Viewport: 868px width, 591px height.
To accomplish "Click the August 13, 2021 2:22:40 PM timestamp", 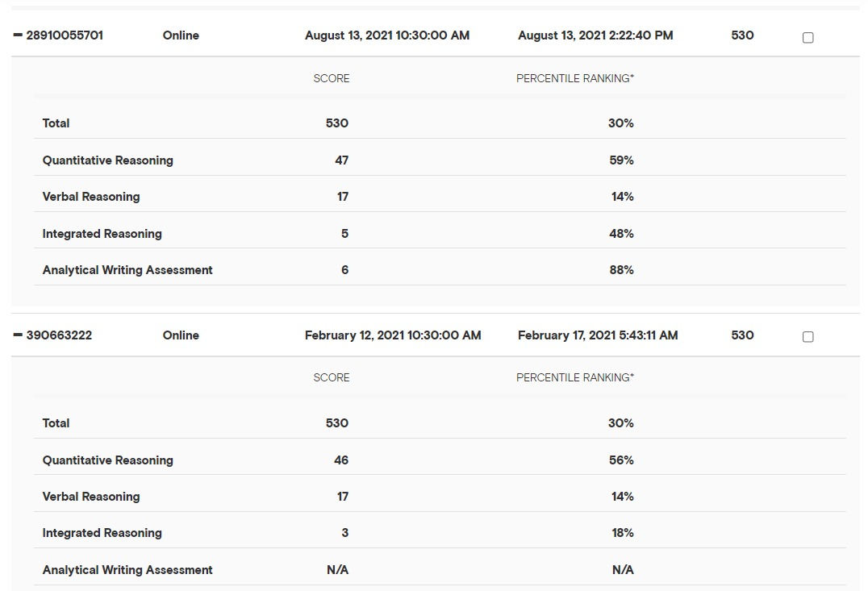I will point(595,35).
